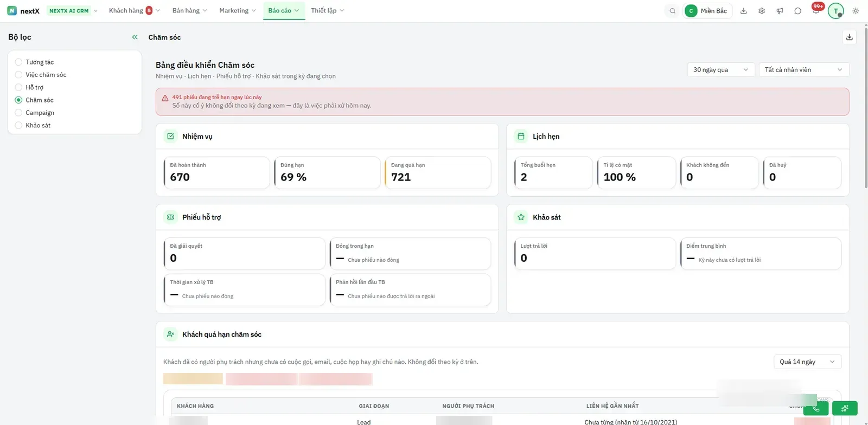Select the Khảo sát radio filter

pos(18,125)
